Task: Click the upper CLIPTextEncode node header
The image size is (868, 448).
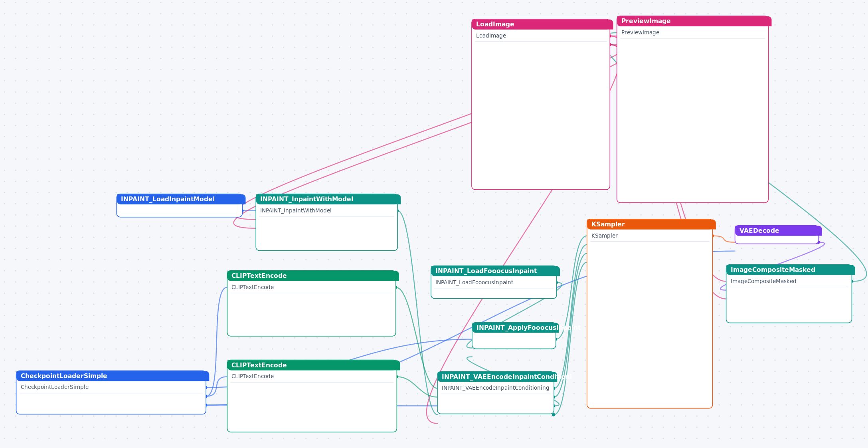Action: point(312,276)
